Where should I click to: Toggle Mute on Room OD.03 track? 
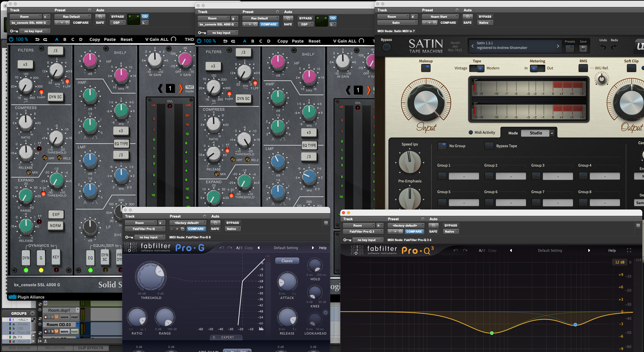click(x=56, y=331)
